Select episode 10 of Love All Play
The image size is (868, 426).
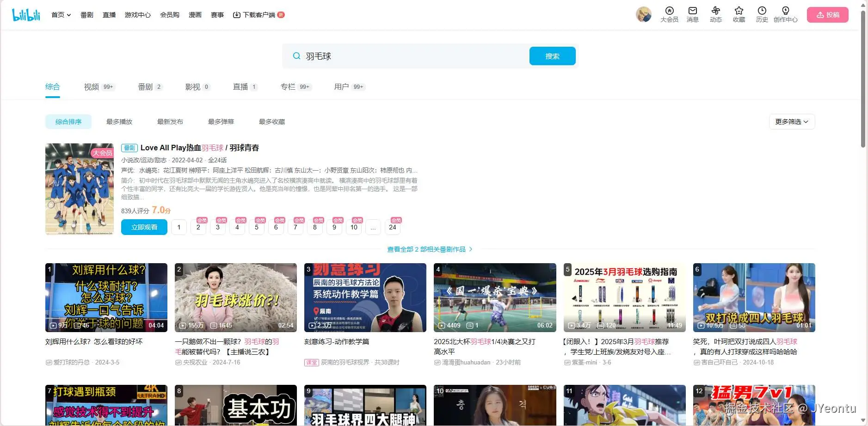354,227
